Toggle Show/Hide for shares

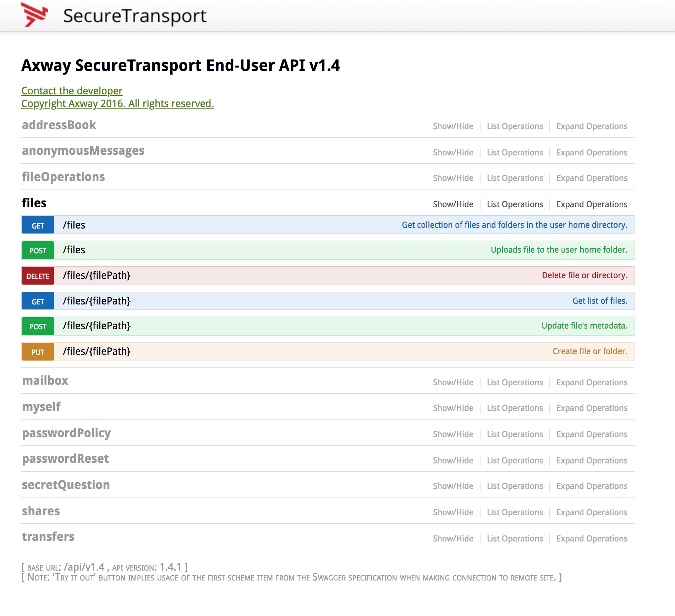(x=453, y=512)
